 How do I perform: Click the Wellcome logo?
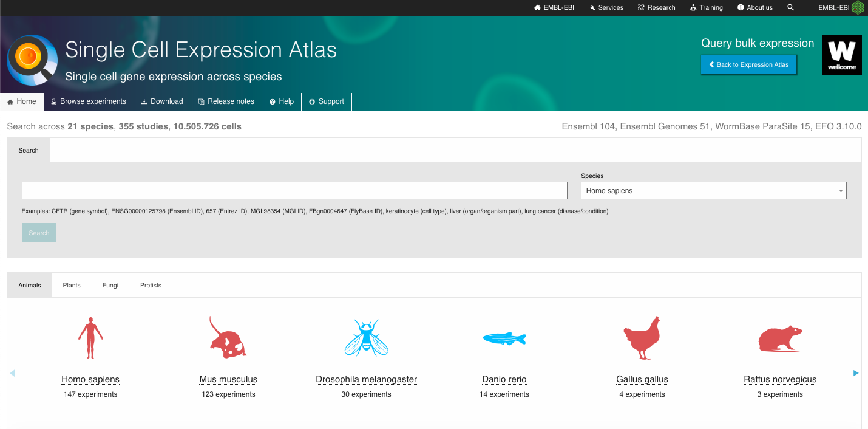841,55
